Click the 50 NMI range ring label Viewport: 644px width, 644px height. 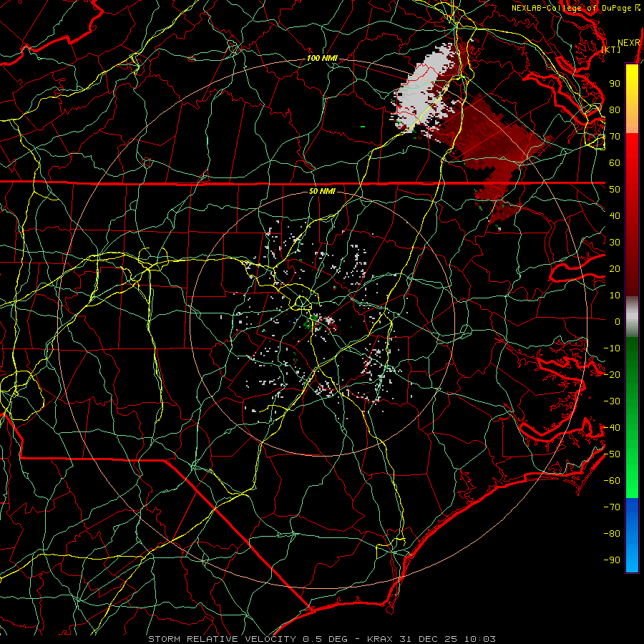point(322,191)
